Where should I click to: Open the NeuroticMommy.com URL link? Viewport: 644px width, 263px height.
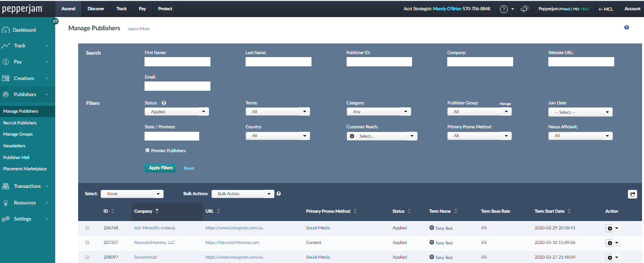(x=232, y=243)
